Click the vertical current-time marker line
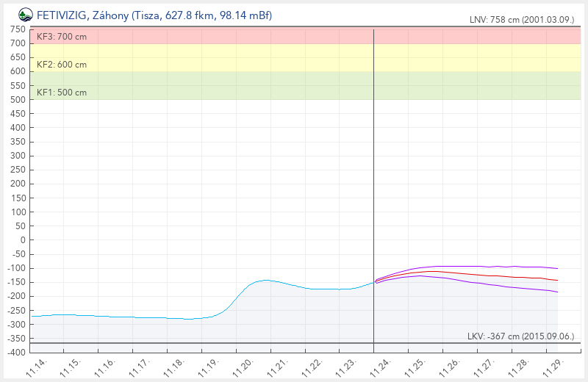588x382 pixels. tap(373, 184)
